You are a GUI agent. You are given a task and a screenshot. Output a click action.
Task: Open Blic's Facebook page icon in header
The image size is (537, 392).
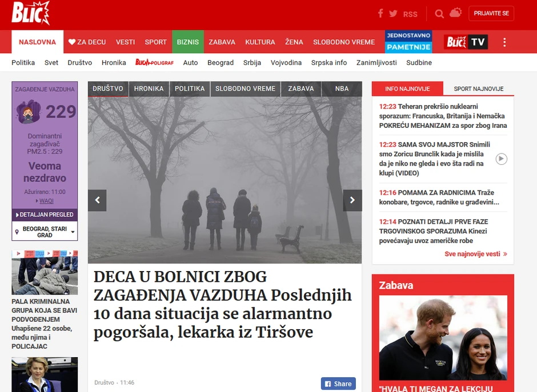[x=380, y=13]
